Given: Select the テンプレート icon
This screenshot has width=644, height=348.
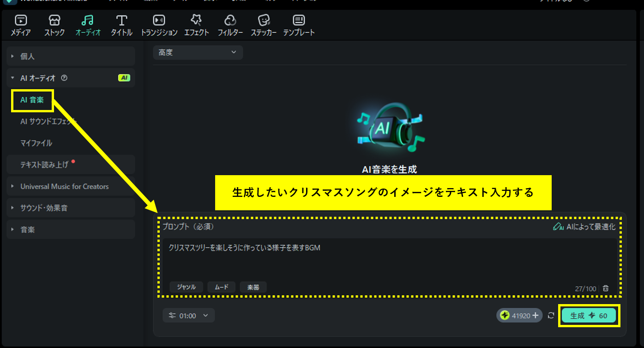Looking at the screenshot, I should tap(299, 24).
